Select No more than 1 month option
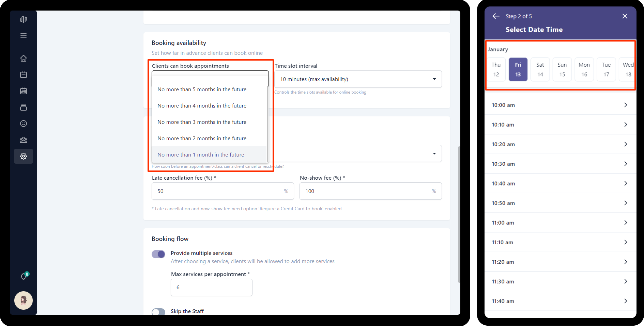 tap(201, 155)
